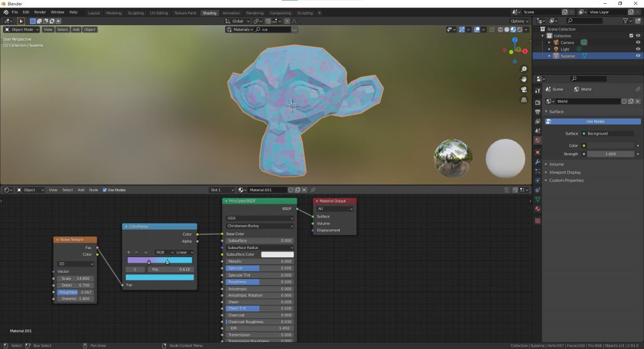This screenshot has height=349, width=644.
Task: Toggle camera view in the viewport
Action: [524, 89]
